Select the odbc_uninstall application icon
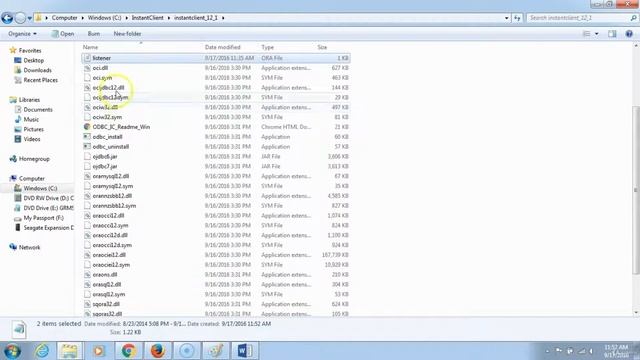Screen dimensions: 640x360 (87, 147)
